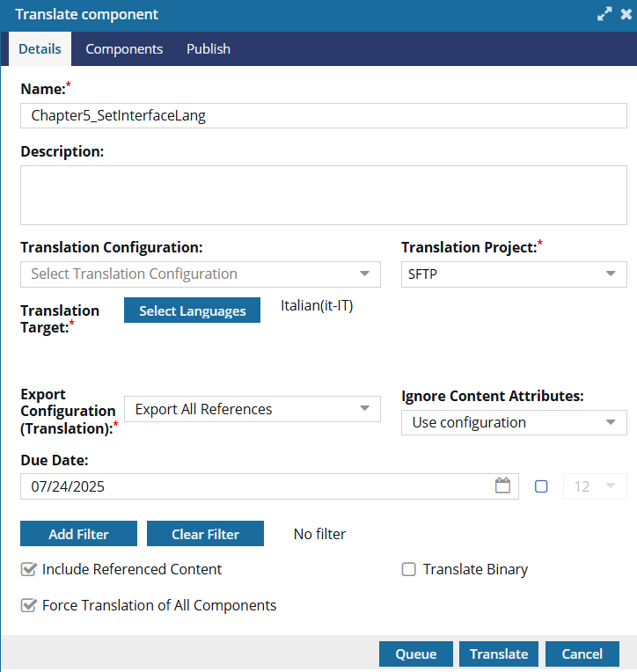Expand the dialog to full size
The width and height of the screenshot is (637, 672).
(x=604, y=15)
